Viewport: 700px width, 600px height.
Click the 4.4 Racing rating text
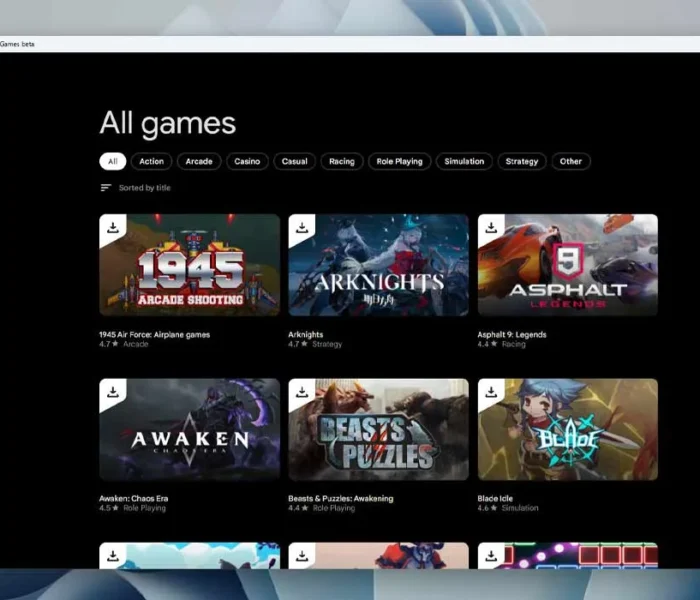(502, 344)
